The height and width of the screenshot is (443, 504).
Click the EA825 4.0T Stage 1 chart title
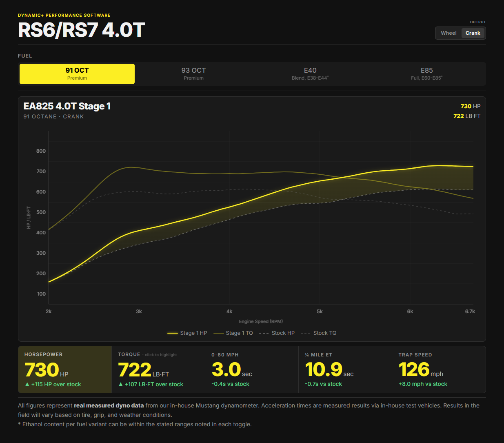(x=67, y=106)
